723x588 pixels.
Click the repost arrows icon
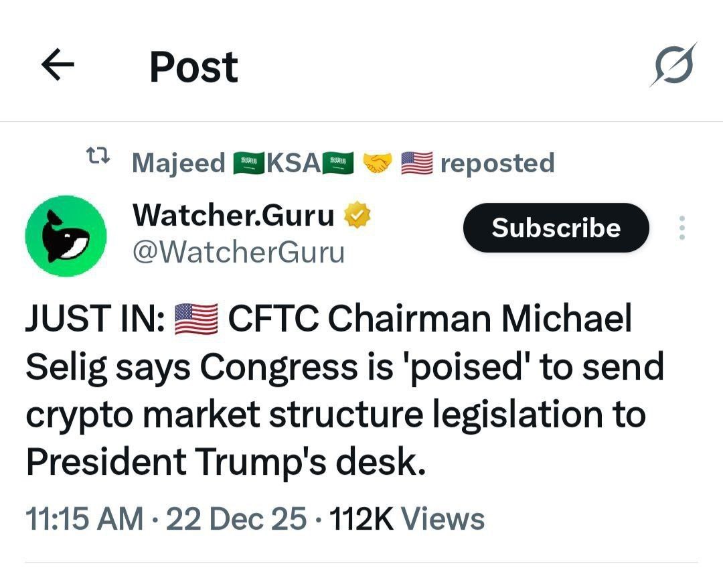[99, 158]
